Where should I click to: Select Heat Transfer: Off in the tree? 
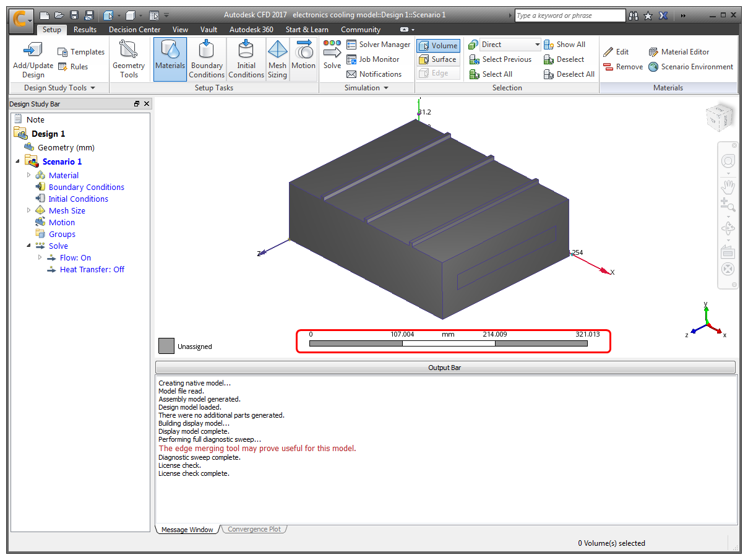92,269
